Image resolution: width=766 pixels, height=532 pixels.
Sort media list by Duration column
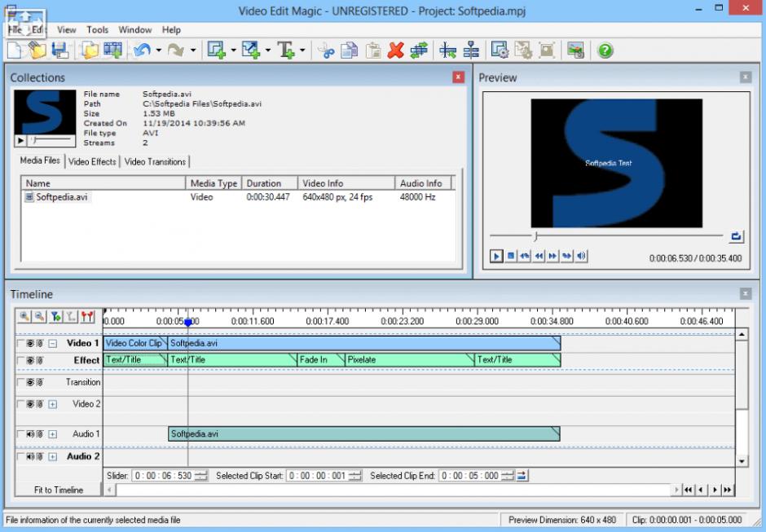[x=269, y=183]
